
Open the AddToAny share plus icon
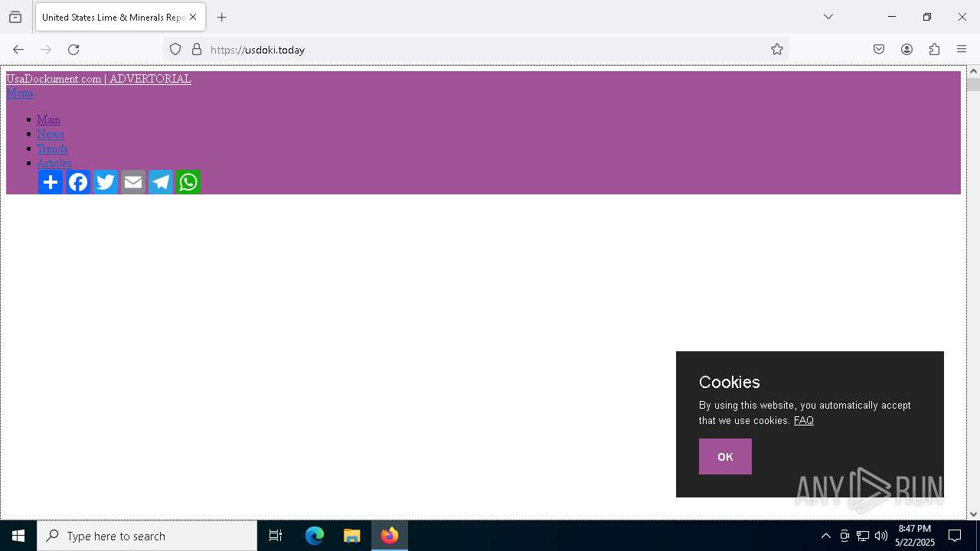click(51, 182)
